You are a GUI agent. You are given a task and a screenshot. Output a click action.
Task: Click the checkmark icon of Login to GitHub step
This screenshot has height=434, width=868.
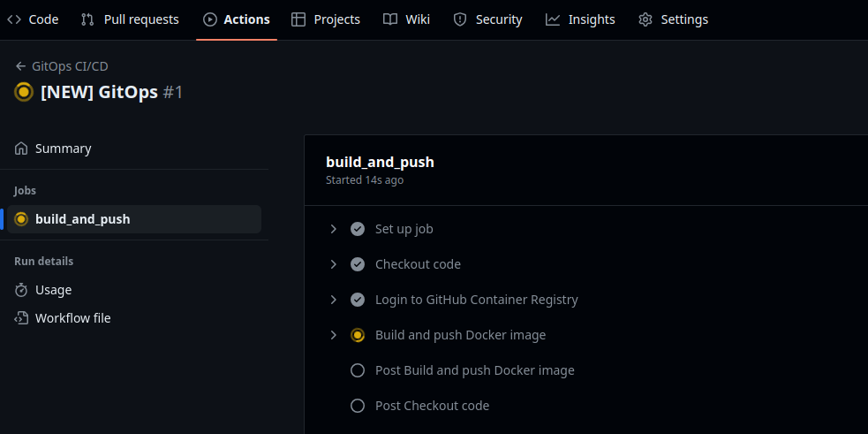pos(358,300)
